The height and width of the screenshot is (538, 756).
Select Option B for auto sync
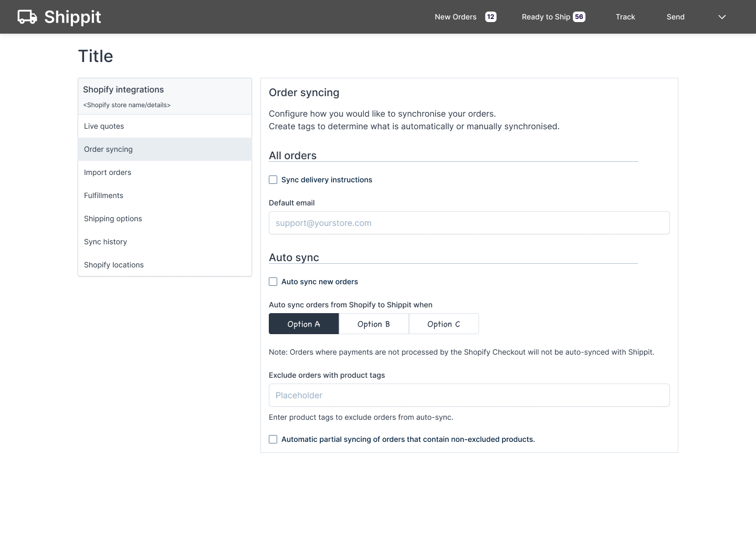[x=374, y=324]
